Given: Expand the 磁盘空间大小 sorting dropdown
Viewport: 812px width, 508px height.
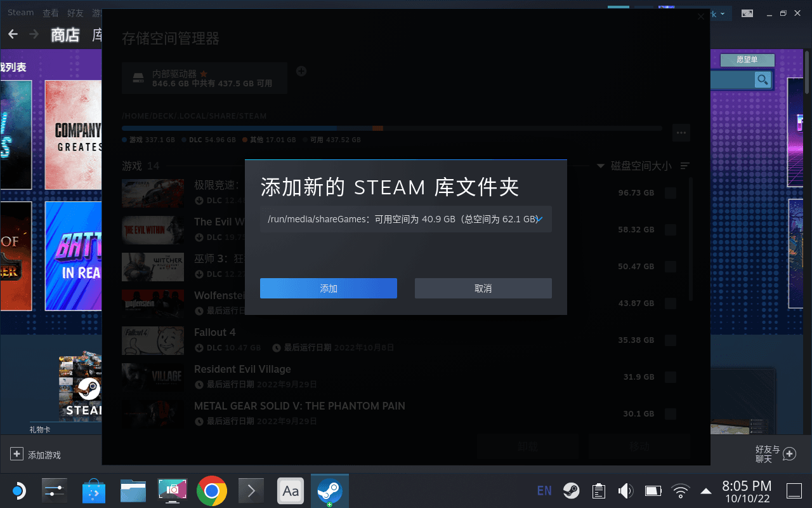Looking at the screenshot, I should [x=600, y=166].
